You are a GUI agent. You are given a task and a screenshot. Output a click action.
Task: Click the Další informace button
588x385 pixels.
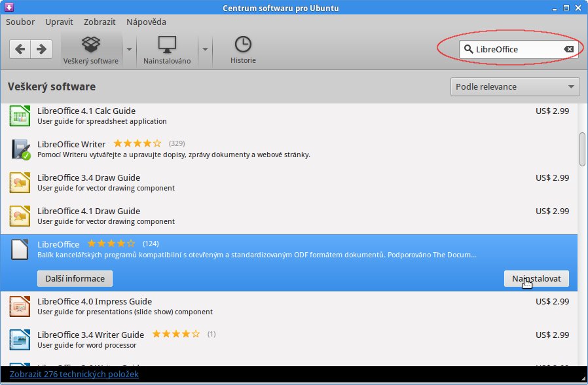click(75, 278)
